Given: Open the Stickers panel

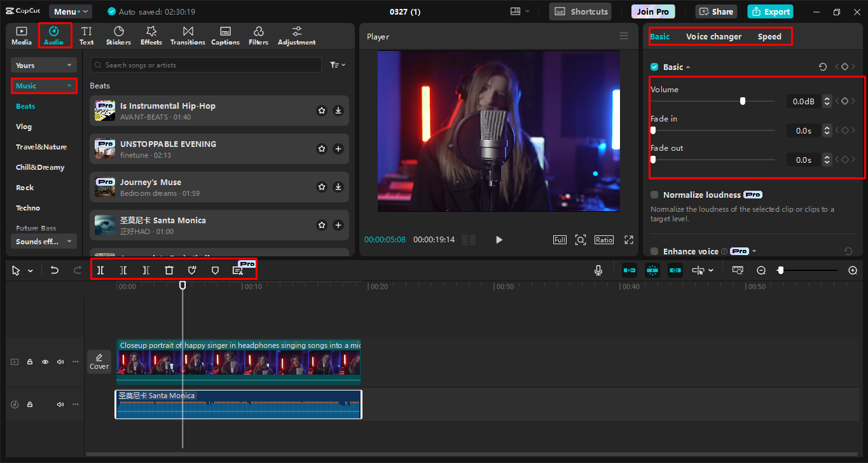Looking at the screenshot, I should (x=118, y=36).
